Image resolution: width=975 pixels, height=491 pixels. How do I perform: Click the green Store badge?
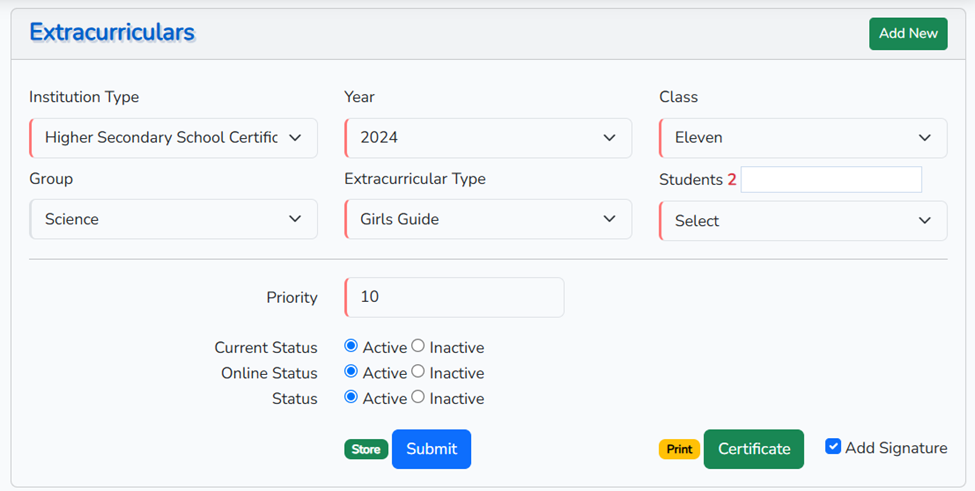(366, 449)
